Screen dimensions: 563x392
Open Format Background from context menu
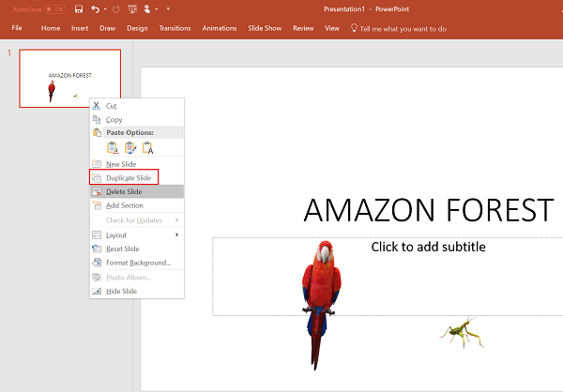(x=137, y=263)
